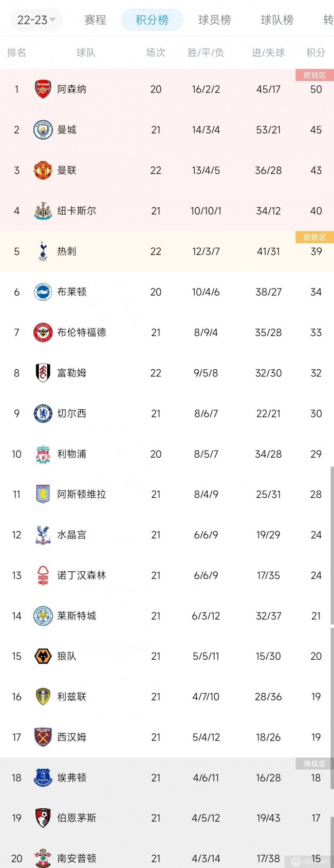Click the Manchester City club crest
The width and height of the screenshot is (334, 868).
click(x=43, y=130)
